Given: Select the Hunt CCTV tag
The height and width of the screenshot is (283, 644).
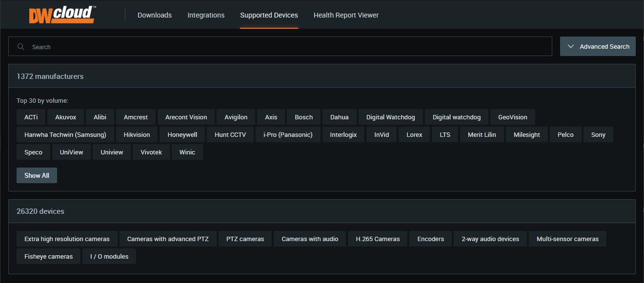Looking at the screenshot, I should point(230,134).
